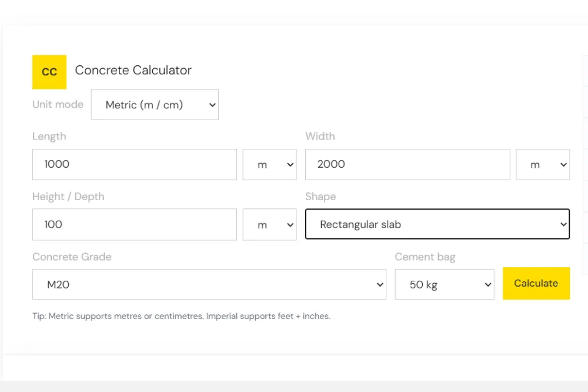Open the Length unit m dropdown
Image resolution: width=588 pixels, height=392 pixels.
coord(269,164)
